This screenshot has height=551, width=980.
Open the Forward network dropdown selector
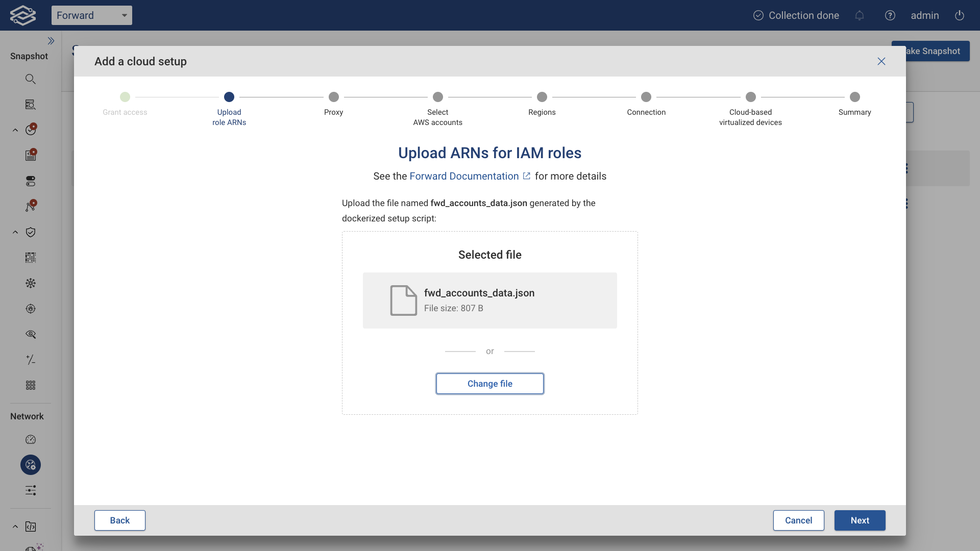[92, 15]
